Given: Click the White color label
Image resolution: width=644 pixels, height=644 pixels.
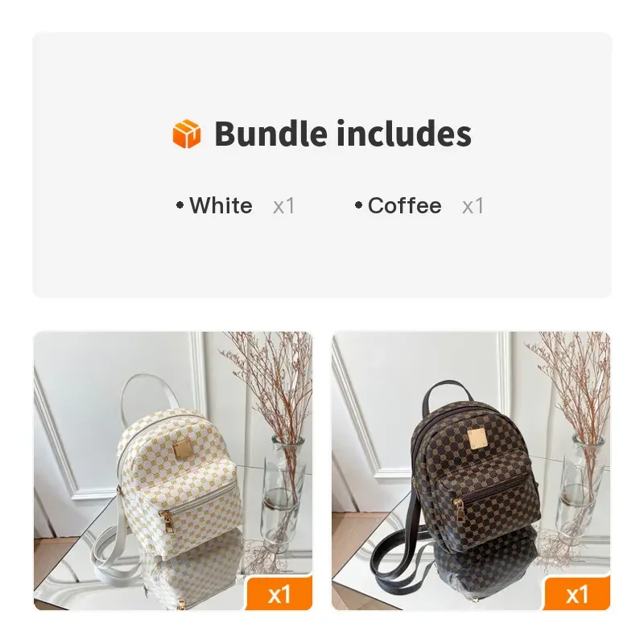Looking at the screenshot, I should pos(221,205).
